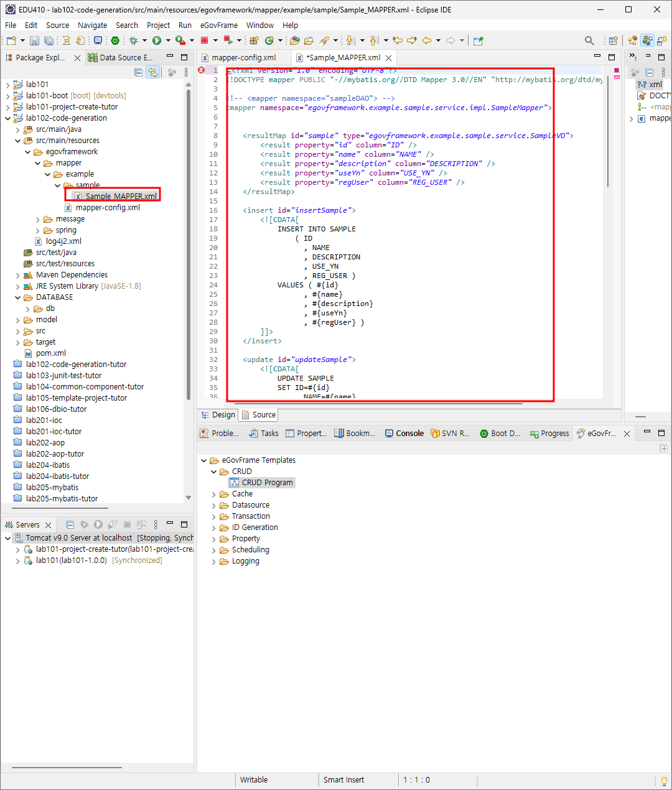Open the Navigate menu

92,25
